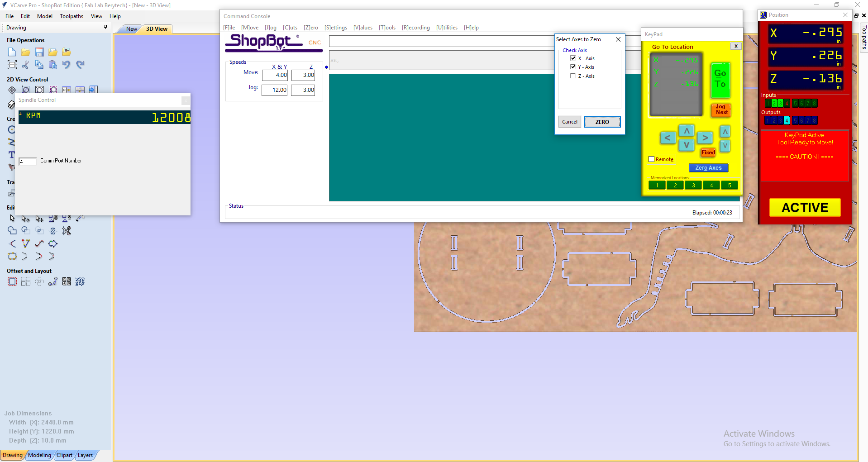Select memorized location 3

693,185
